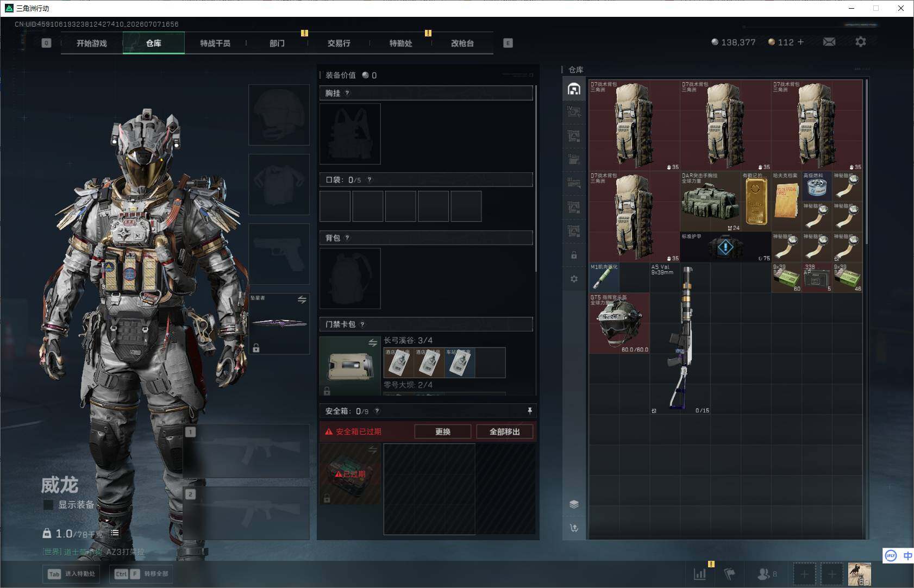Open the friends list icon
This screenshot has width=914, height=588.
click(763, 574)
